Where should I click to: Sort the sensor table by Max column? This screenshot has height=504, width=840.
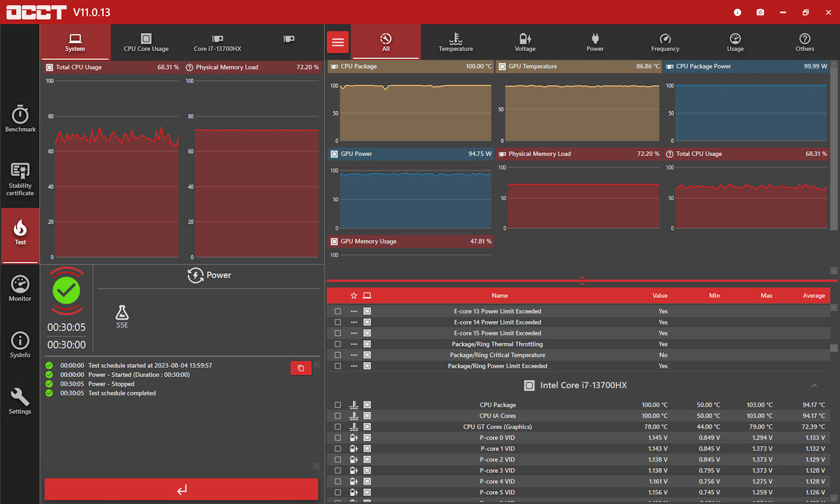tap(767, 296)
